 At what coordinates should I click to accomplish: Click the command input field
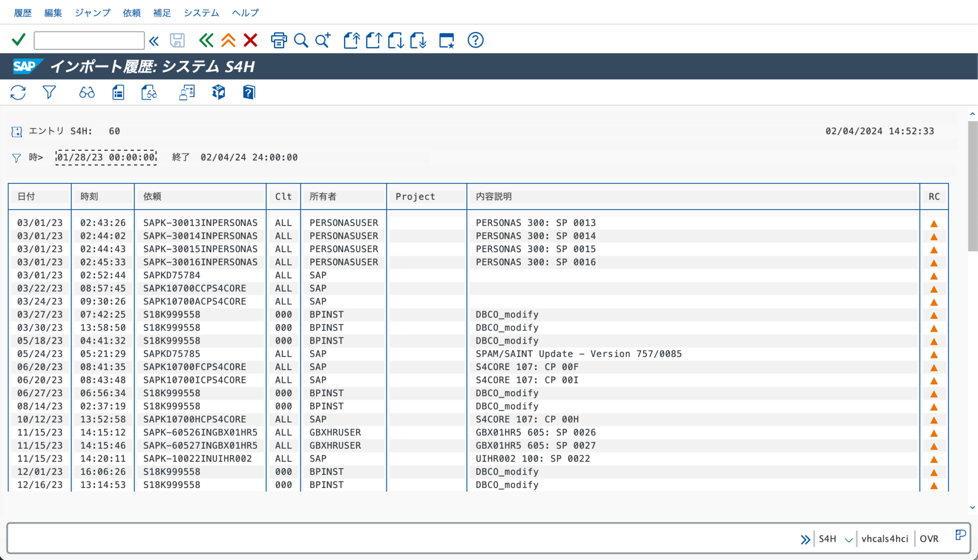89,41
